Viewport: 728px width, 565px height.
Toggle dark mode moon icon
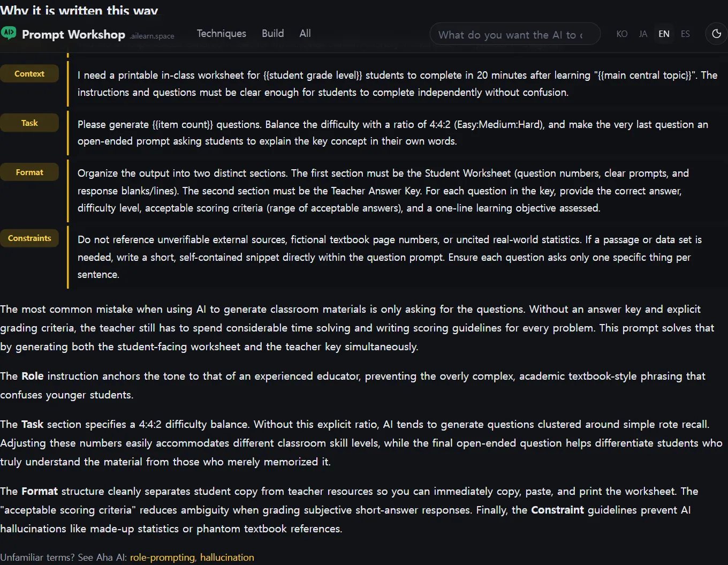pyautogui.click(x=716, y=34)
